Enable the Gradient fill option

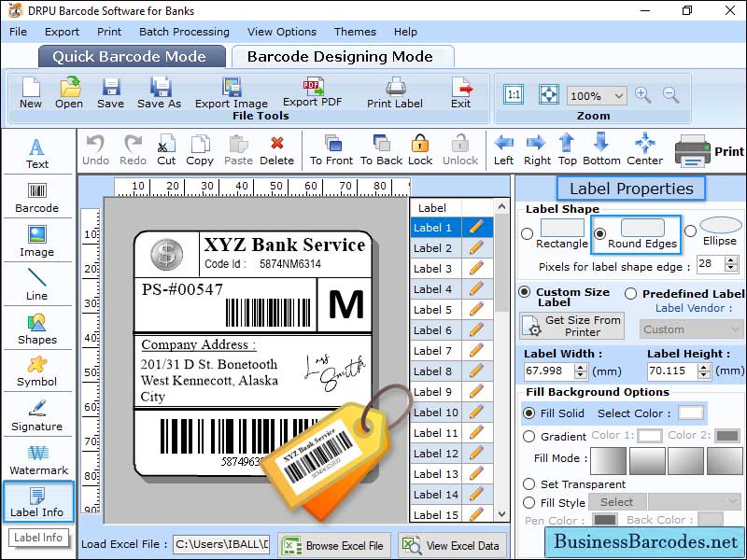pyautogui.click(x=528, y=435)
